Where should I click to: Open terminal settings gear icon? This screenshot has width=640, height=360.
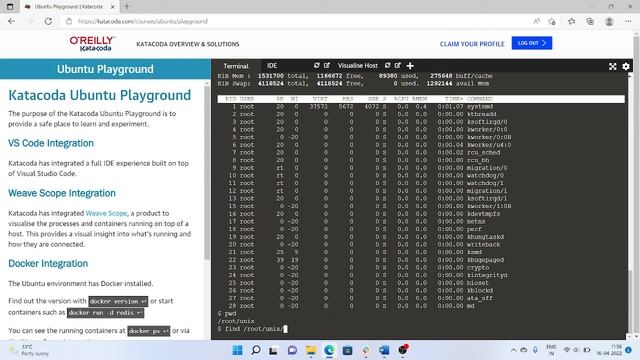point(626,66)
